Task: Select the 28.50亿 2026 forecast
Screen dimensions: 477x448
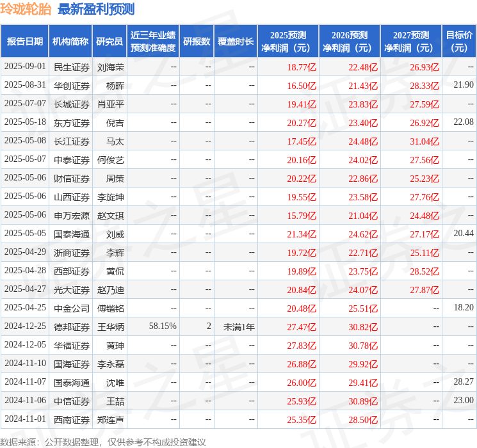Action: tap(363, 420)
